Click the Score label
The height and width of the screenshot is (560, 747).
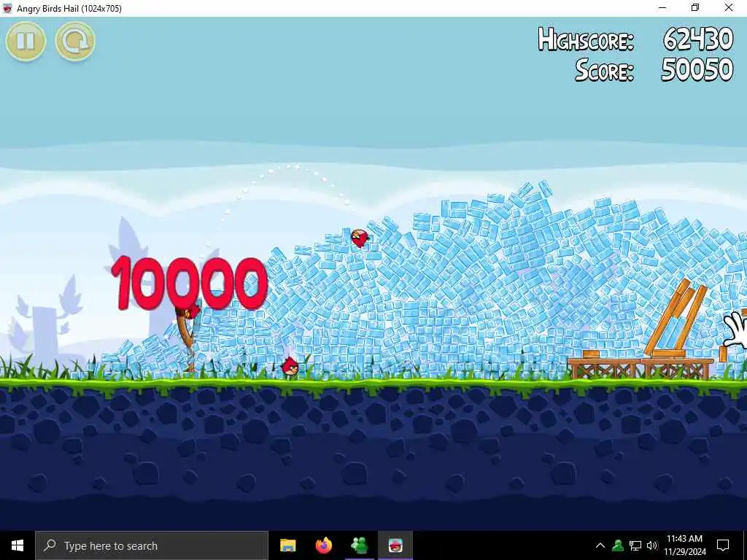605,70
